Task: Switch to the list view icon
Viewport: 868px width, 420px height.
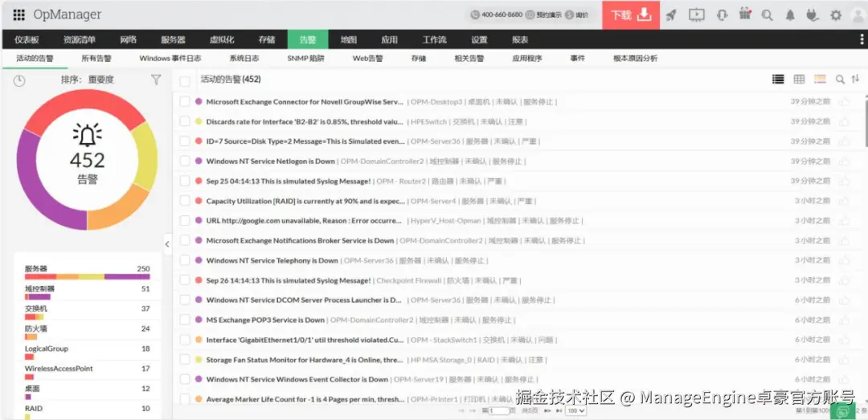Action: tap(778, 80)
